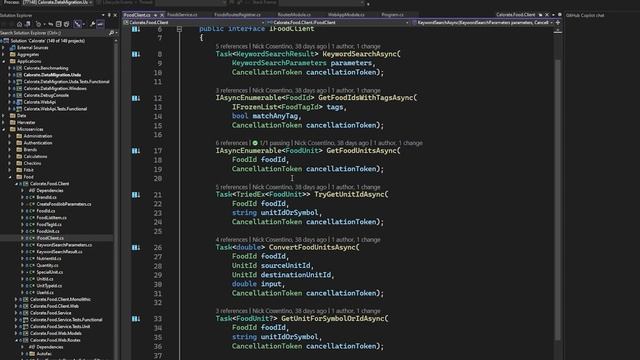Click the inheritance margin icon on line 8
Screen dimensions: 640x360
136,54
